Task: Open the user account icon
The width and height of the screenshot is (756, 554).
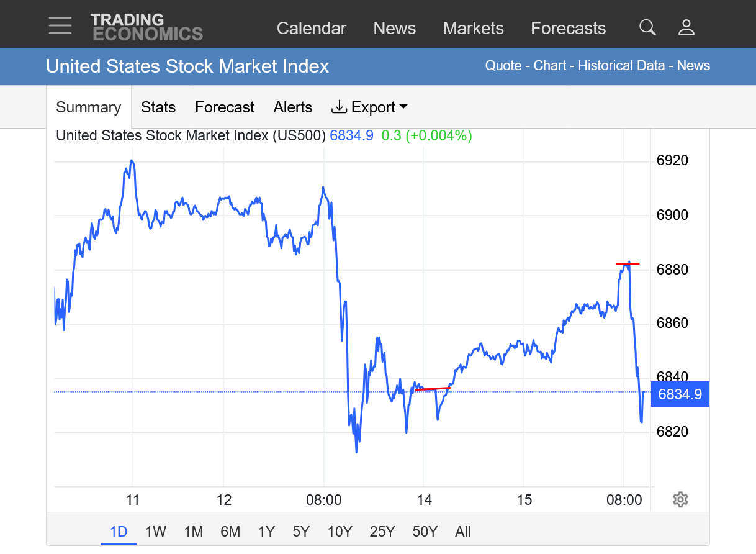Action: click(686, 27)
